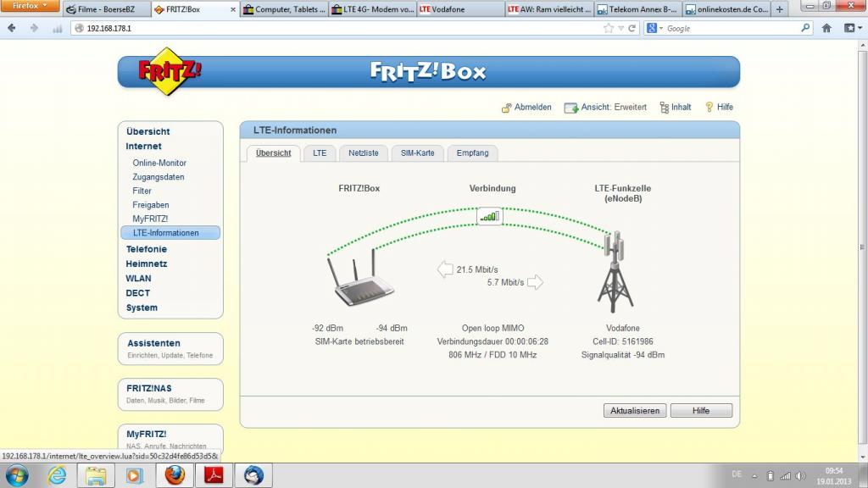Open Adobe Reader from taskbar
This screenshot has width=868, height=488.
214,475
